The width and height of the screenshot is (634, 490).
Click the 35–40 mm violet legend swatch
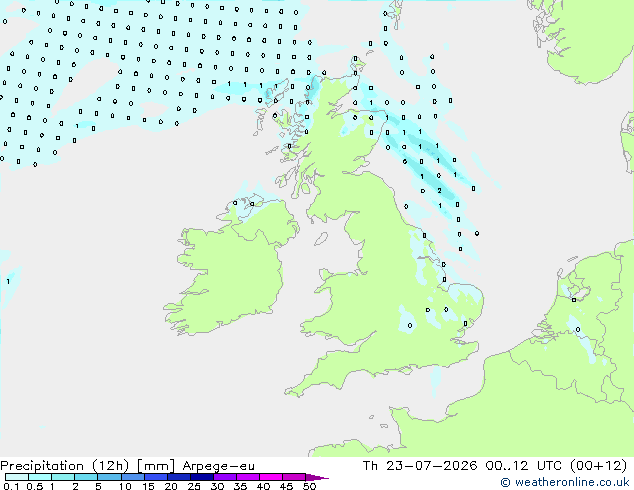coord(248,477)
